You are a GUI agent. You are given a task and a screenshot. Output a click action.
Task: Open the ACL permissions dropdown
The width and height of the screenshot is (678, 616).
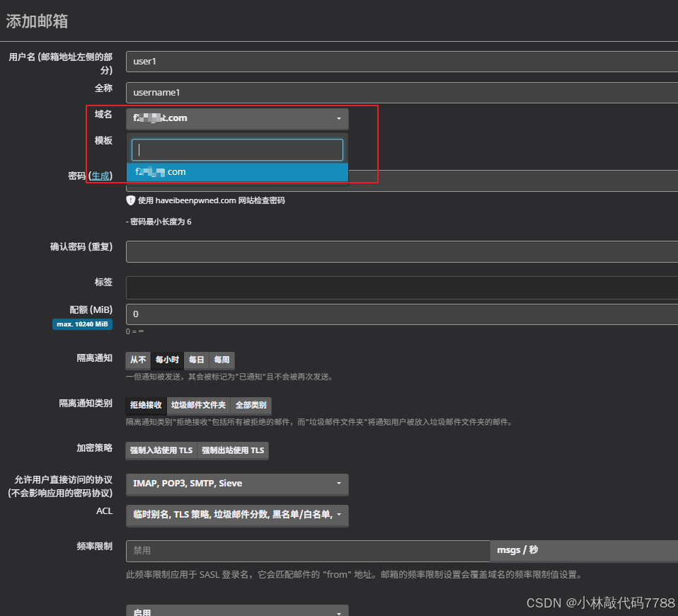coord(237,516)
